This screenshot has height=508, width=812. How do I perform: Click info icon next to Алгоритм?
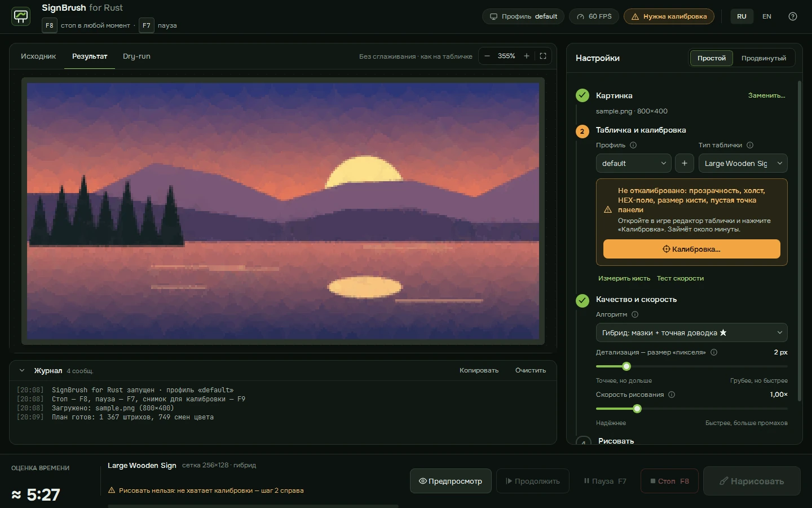pyautogui.click(x=635, y=314)
